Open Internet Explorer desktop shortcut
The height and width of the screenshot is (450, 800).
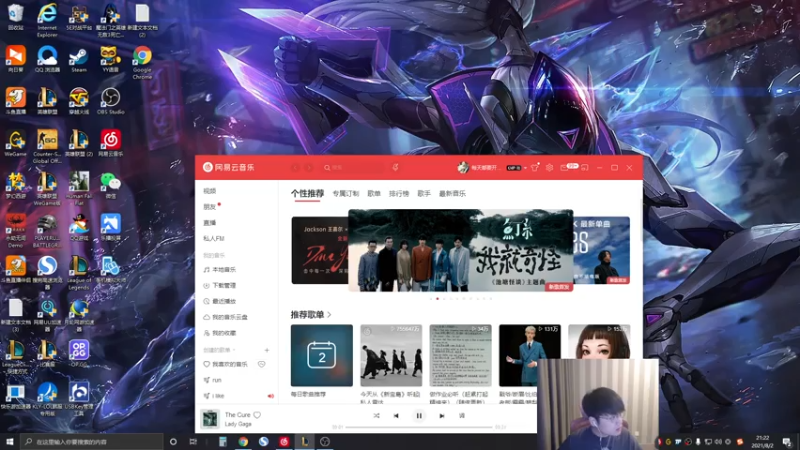click(47, 20)
